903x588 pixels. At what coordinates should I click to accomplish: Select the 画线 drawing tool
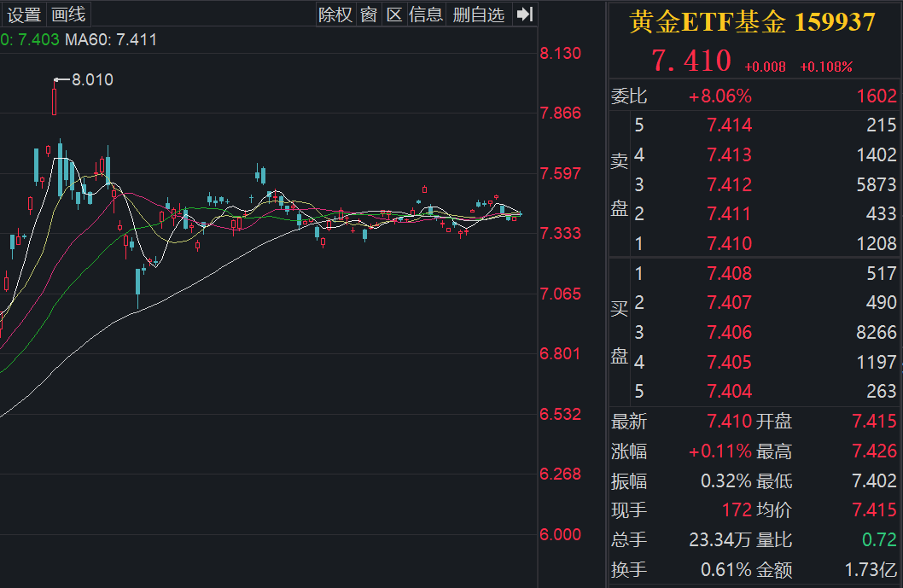coord(68,15)
